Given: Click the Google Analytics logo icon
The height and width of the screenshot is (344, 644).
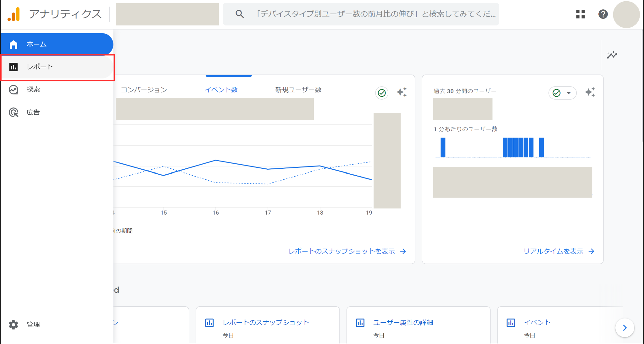Looking at the screenshot, I should [14, 14].
